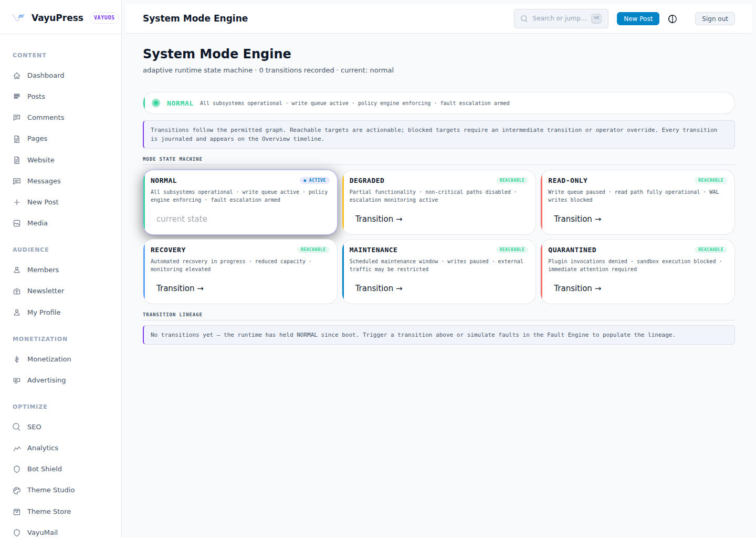Click the VayuMail shield icon
The image size is (756, 538).
[17, 533]
